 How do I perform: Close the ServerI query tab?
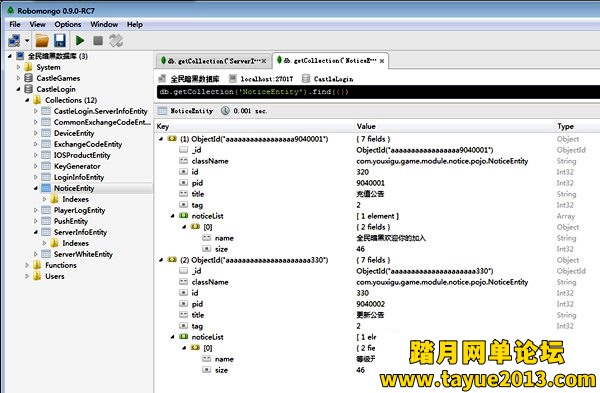click(264, 61)
